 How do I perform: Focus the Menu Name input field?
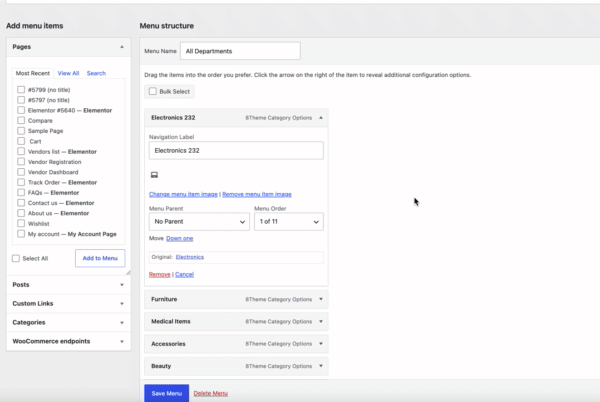[240, 51]
